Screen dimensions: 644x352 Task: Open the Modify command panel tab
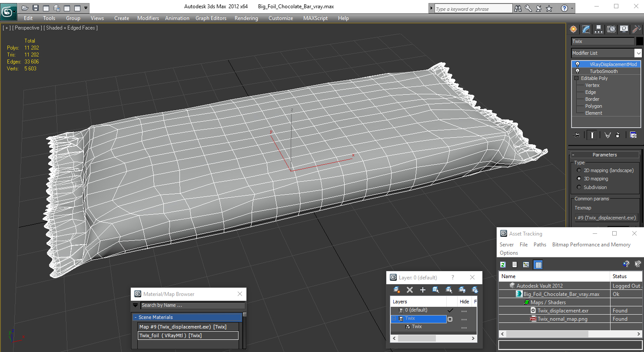click(586, 29)
